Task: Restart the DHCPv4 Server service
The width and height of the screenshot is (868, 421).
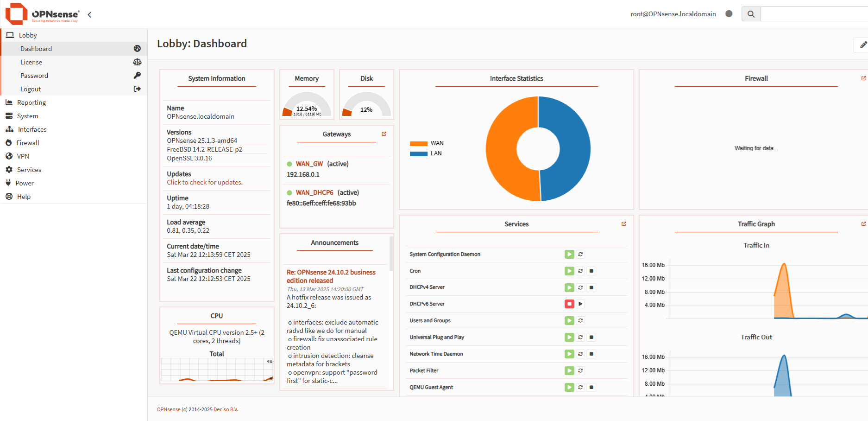Action: click(x=580, y=287)
